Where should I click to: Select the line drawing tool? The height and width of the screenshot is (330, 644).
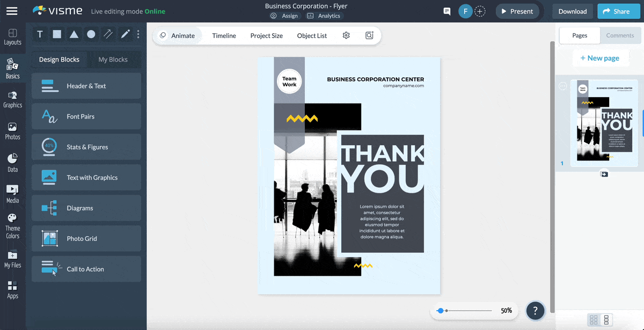pos(108,34)
